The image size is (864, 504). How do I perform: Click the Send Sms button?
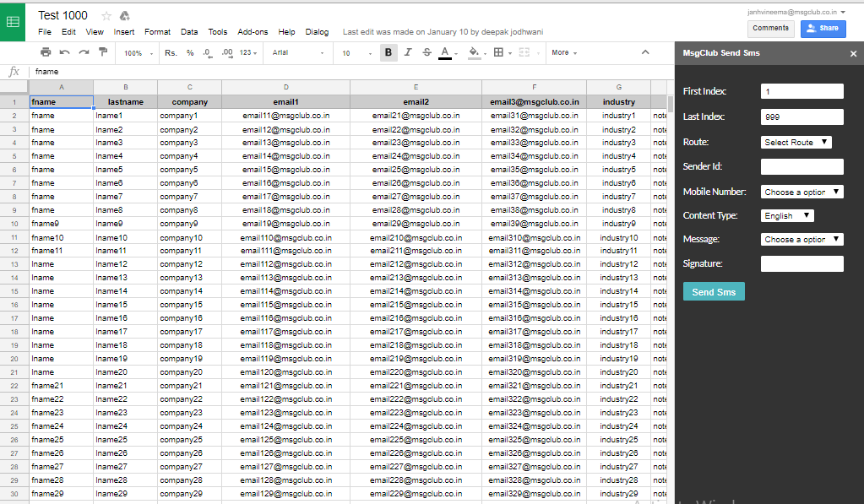click(x=715, y=292)
